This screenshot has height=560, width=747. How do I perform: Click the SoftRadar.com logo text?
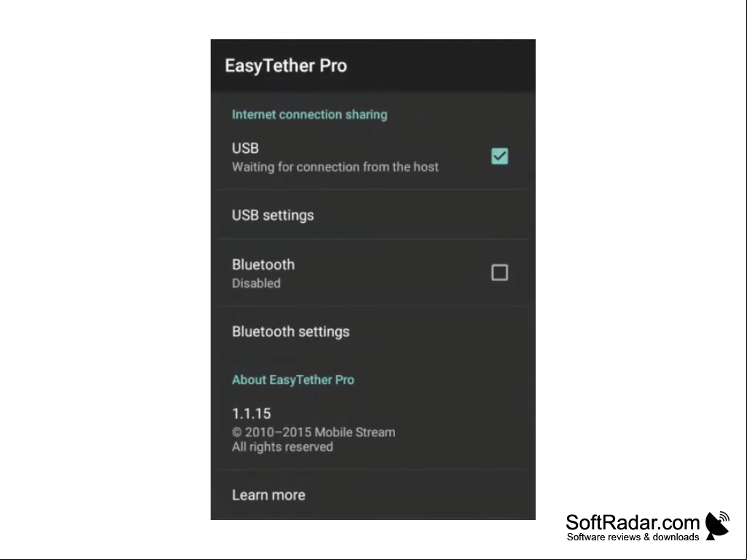tap(633, 522)
